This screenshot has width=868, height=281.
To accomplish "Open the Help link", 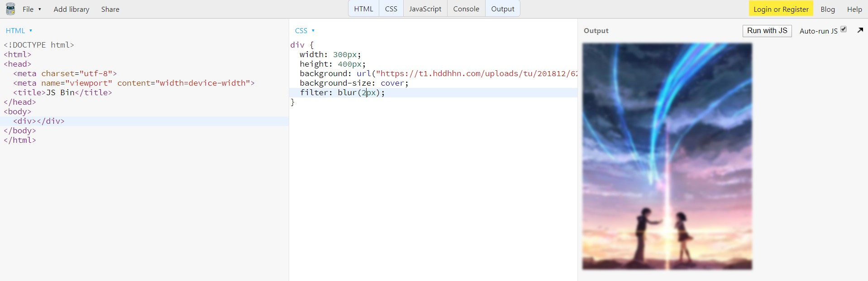I will tap(854, 9).
